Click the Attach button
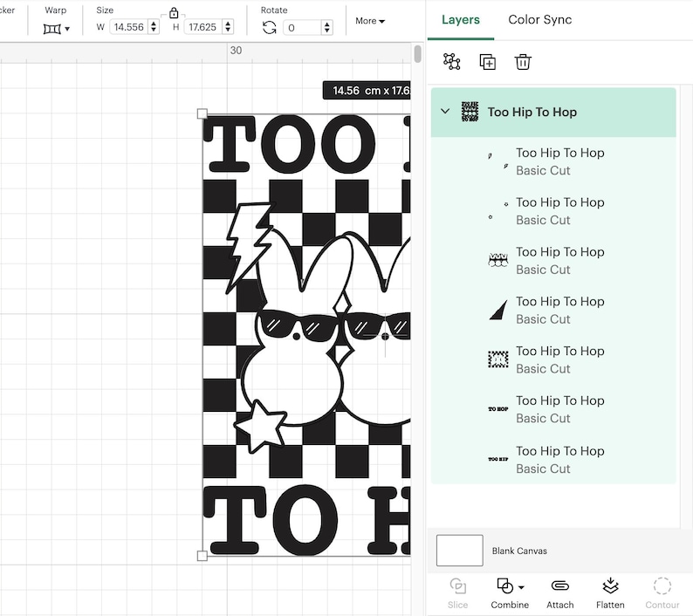This screenshot has height=616, width=693. [560, 593]
